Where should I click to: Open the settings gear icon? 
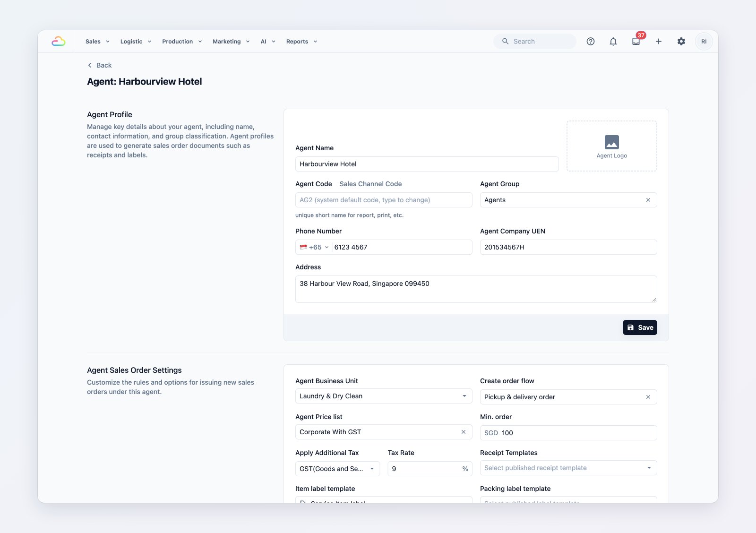681,42
